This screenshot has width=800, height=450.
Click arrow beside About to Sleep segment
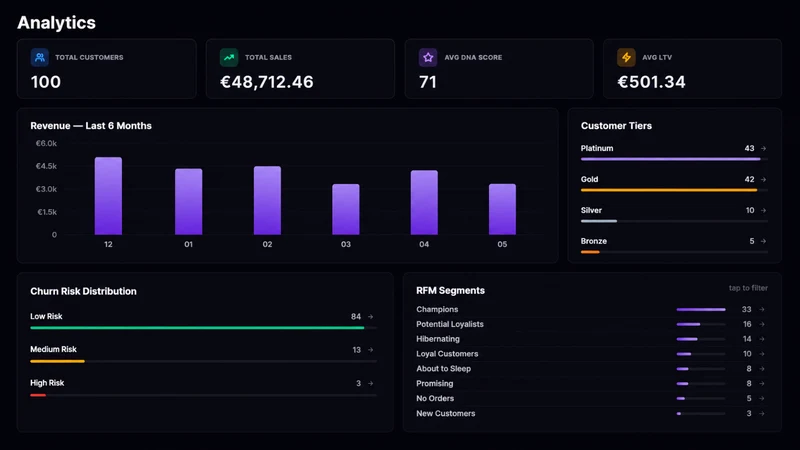tap(761, 368)
